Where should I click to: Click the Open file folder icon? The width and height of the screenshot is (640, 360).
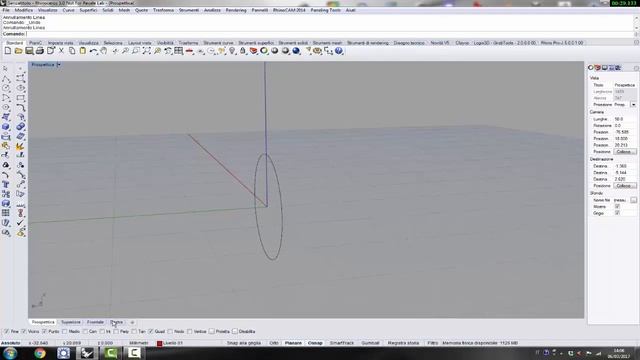18,51
